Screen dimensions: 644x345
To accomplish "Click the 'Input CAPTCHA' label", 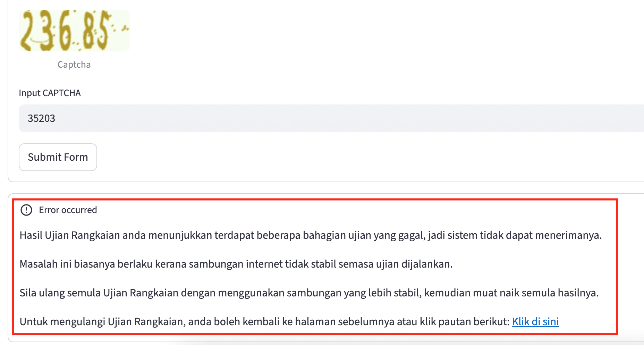I will tap(50, 93).
